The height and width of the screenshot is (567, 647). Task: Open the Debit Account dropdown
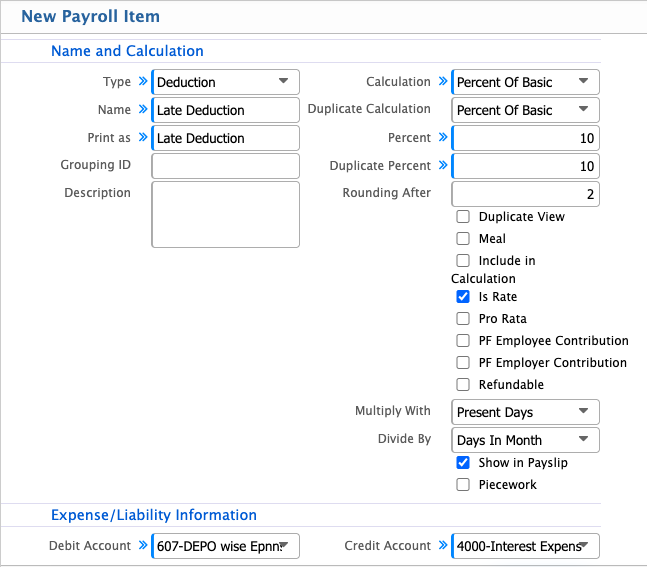225,546
